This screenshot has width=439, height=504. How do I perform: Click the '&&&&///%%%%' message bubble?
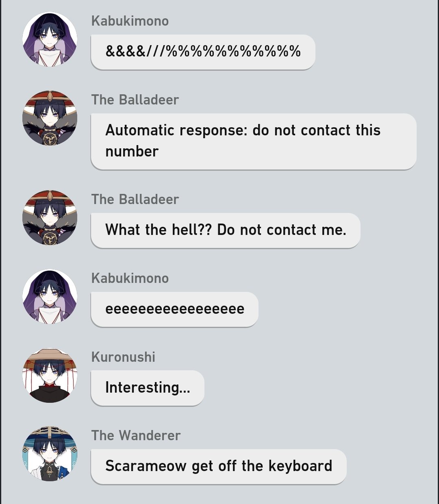point(203,52)
